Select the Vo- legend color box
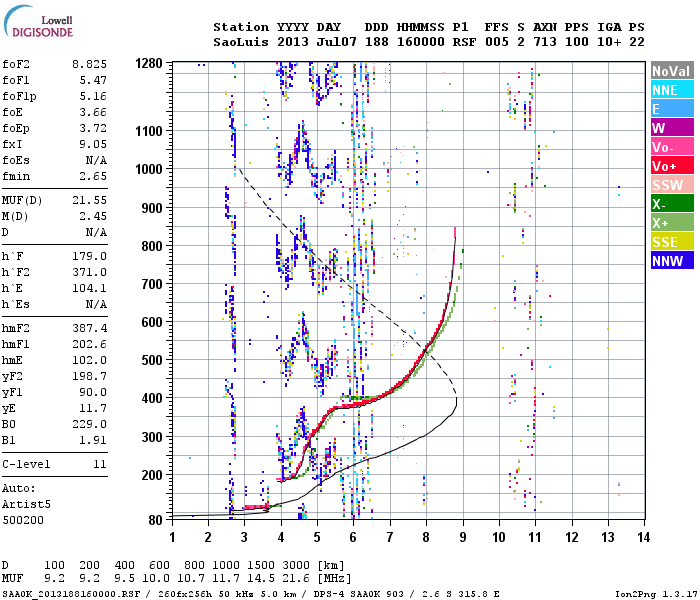700x600 pixels. pos(672,146)
